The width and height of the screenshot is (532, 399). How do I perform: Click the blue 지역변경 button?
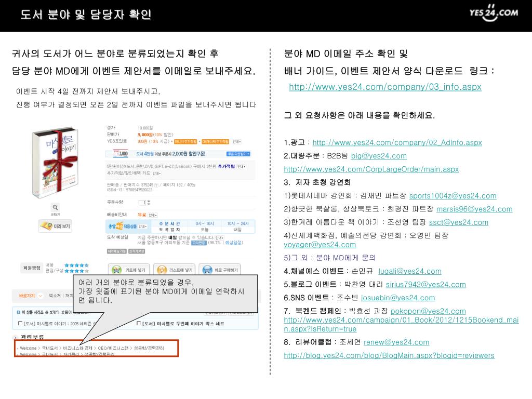198,243
